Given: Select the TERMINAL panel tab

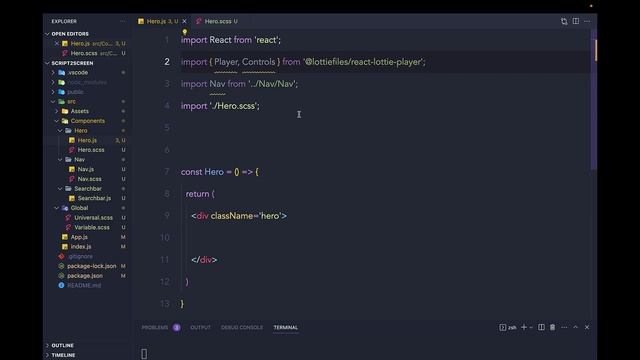Looking at the screenshot, I should coord(286,327).
